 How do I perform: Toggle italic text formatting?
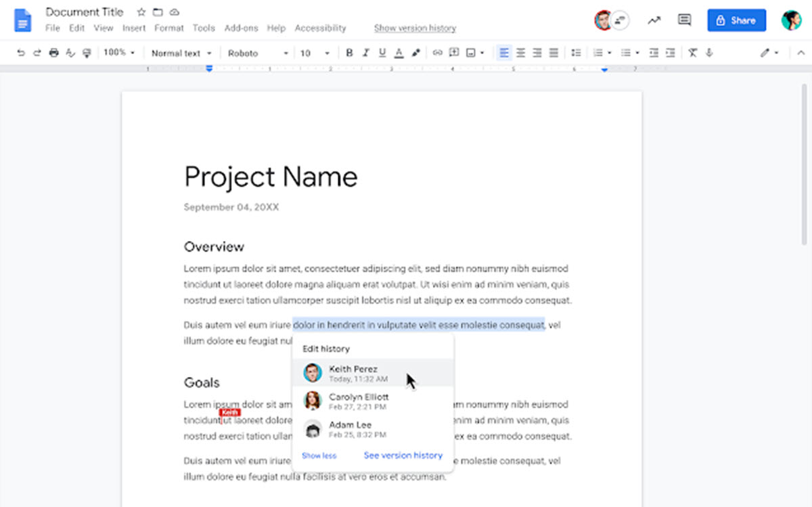[x=366, y=53]
